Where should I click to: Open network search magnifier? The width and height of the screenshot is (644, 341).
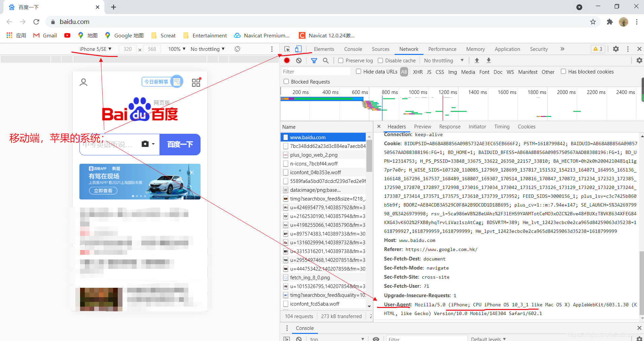tap(326, 60)
